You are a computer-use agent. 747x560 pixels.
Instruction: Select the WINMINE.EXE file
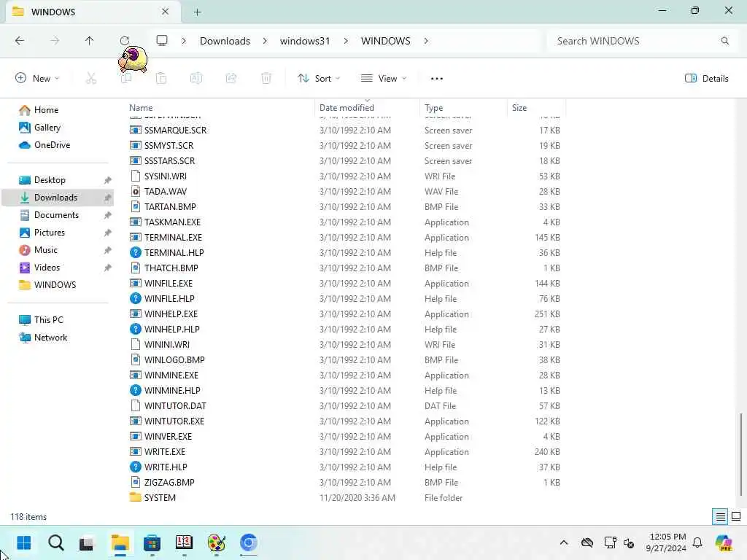[171, 376]
